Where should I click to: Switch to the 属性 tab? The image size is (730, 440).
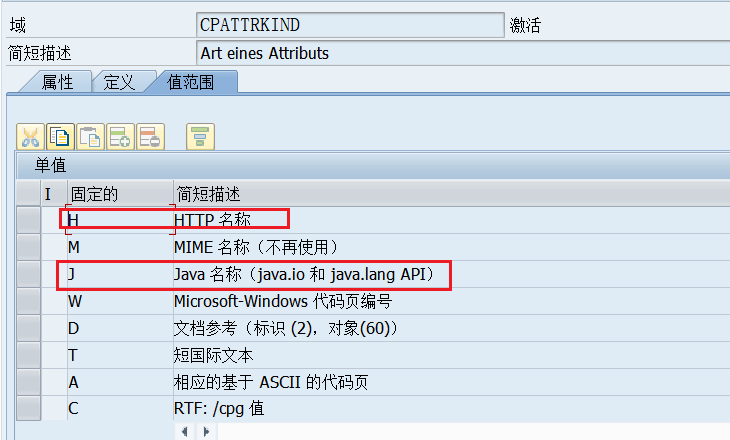(57, 82)
